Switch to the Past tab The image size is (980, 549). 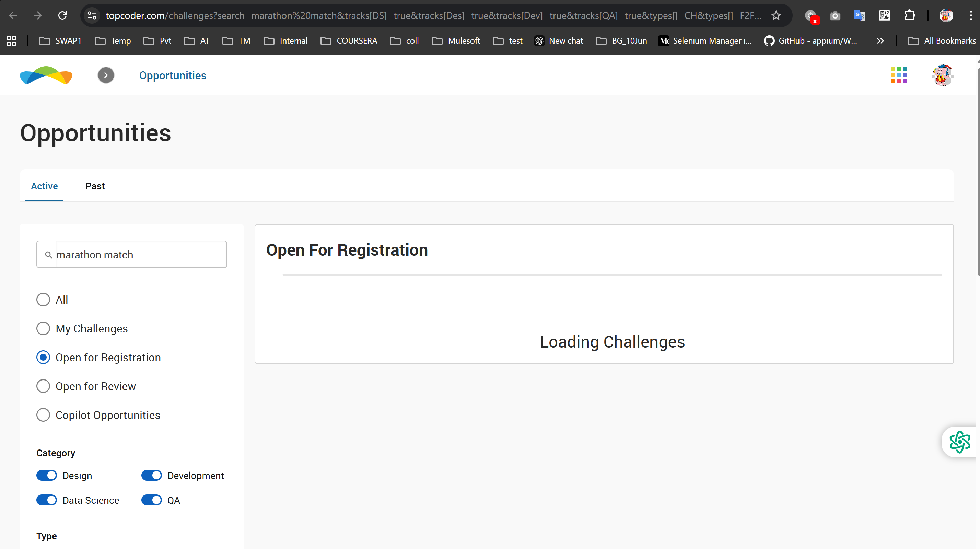tap(95, 186)
